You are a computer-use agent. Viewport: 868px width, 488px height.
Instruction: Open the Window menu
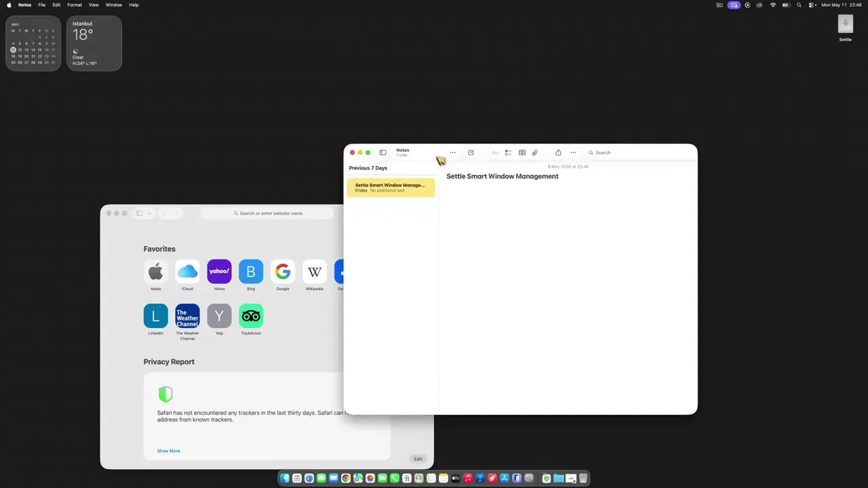(114, 5)
